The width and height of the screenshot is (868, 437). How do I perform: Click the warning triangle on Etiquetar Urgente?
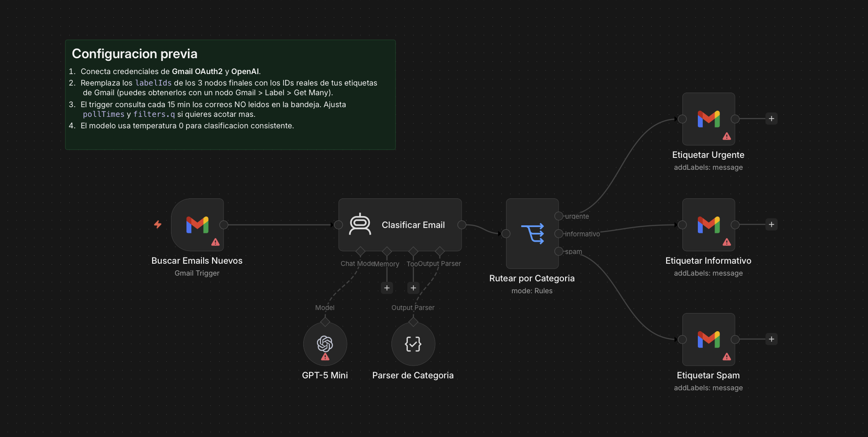pyautogui.click(x=727, y=136)
